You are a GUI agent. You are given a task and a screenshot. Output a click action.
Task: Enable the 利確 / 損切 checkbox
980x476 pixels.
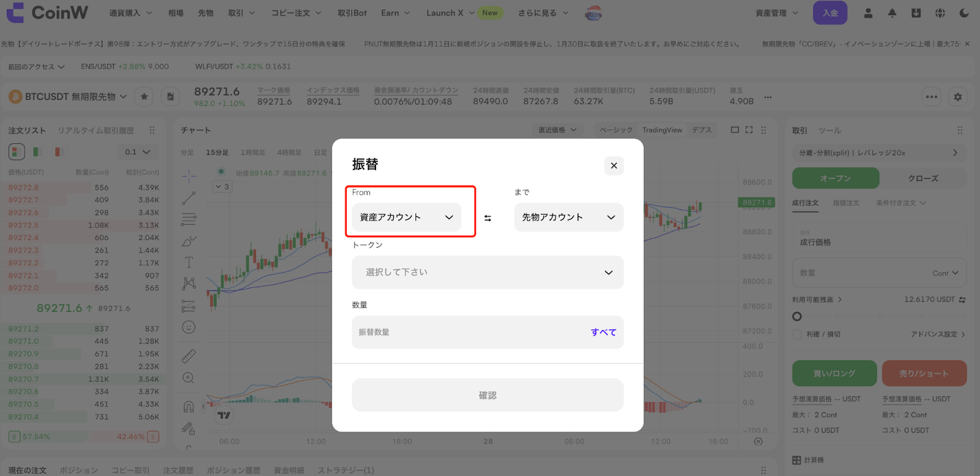coord(797,334)
